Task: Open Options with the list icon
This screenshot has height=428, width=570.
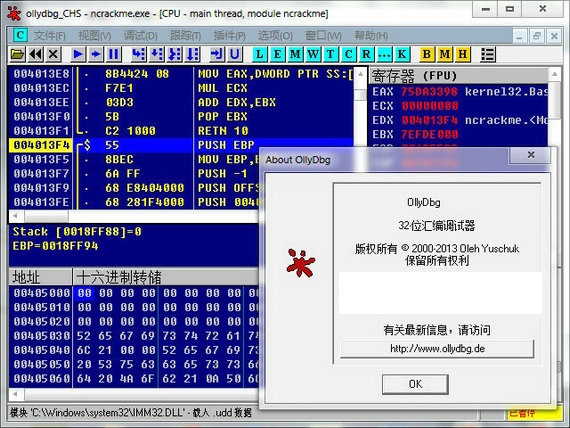Action: (487, 55)
